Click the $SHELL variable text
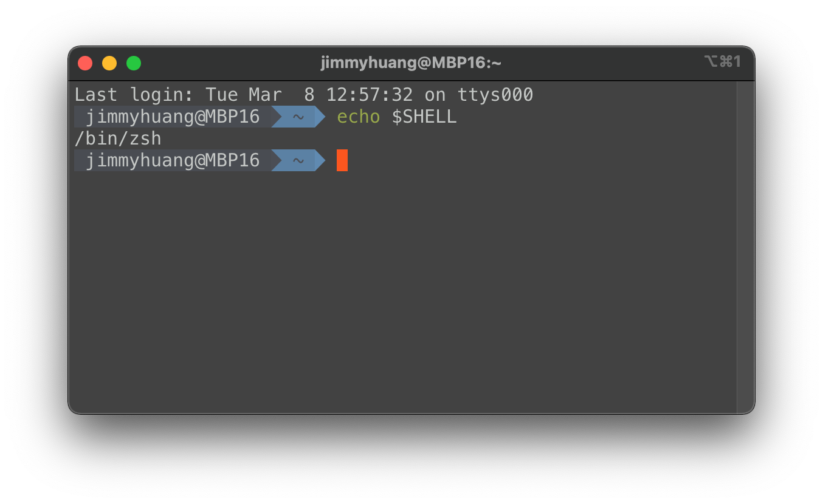The width and height of the screenshot is (823, 504). coord(424,117)
